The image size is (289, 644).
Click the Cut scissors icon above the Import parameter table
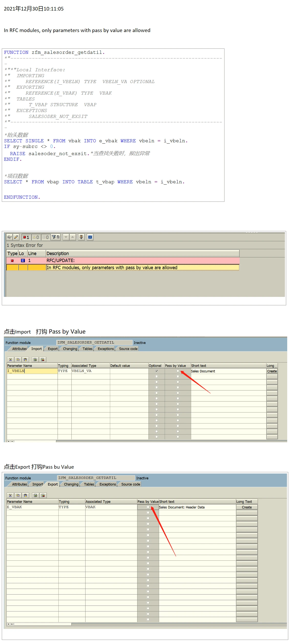pos(10,359)
